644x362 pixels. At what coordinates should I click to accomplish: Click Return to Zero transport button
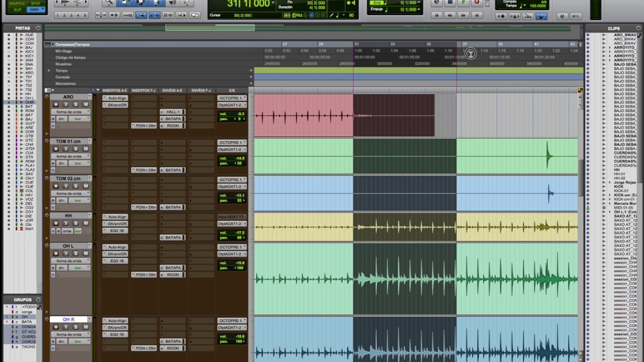pyautogui.click(x=437, y=16)
